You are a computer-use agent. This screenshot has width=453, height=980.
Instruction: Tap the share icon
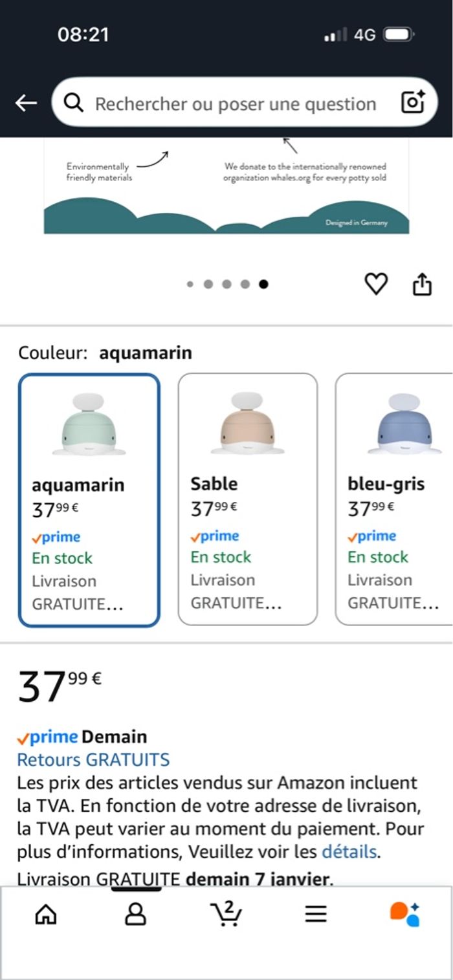pyautogui.click(x=422, y=284)
